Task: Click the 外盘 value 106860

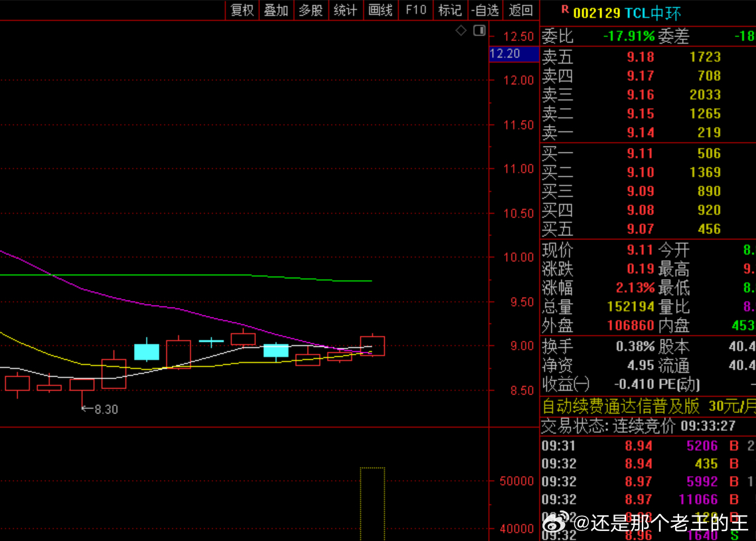Action: [x=631, y=326]
